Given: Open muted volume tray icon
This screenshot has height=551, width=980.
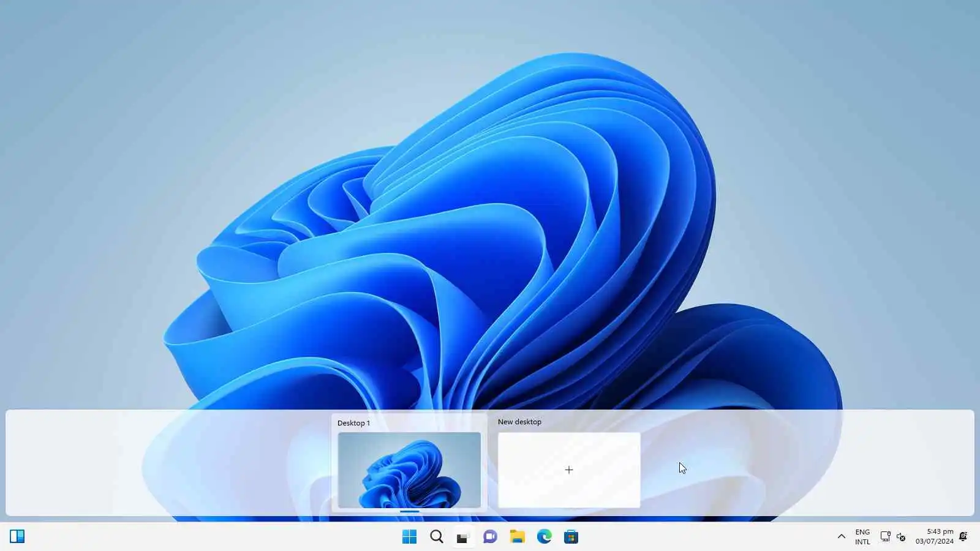Looking at the screenshot, I should 900,537.
